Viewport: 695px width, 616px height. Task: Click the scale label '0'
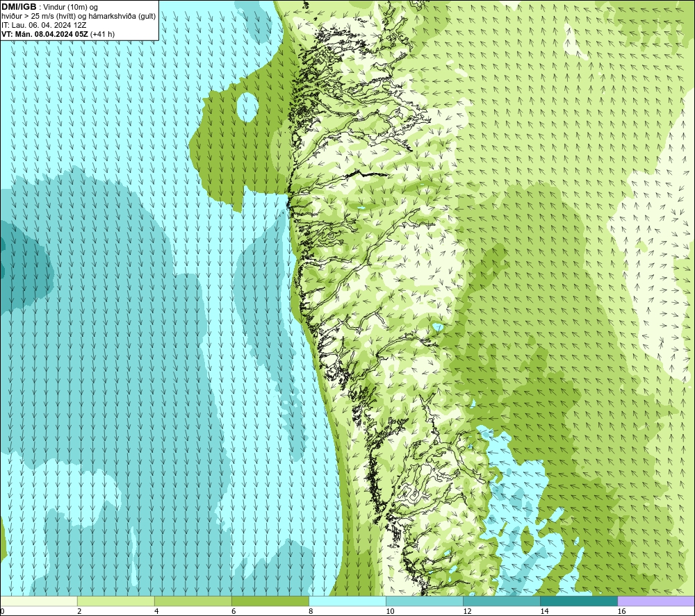pos(3,611)
